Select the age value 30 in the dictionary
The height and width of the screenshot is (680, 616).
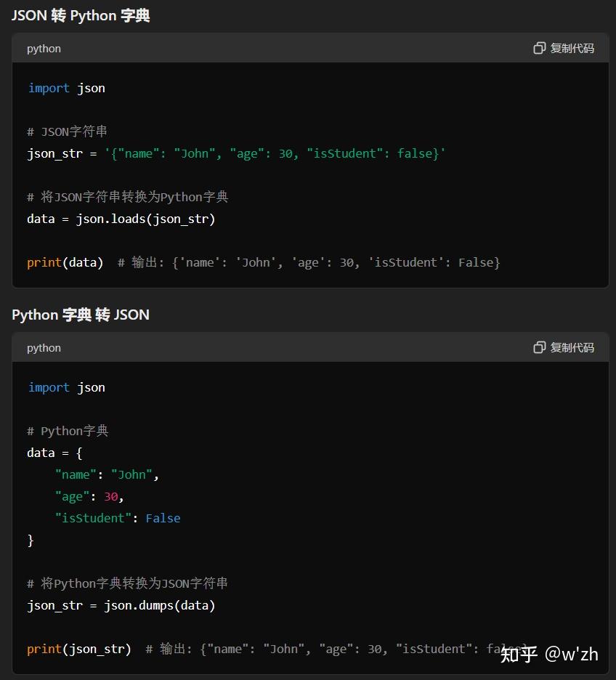[110, 496]
